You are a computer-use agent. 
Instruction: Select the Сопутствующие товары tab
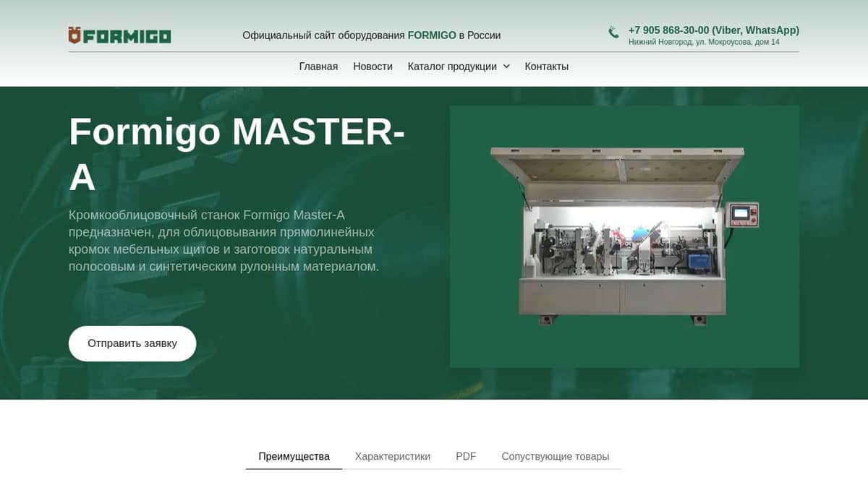[x=556, y=456]
